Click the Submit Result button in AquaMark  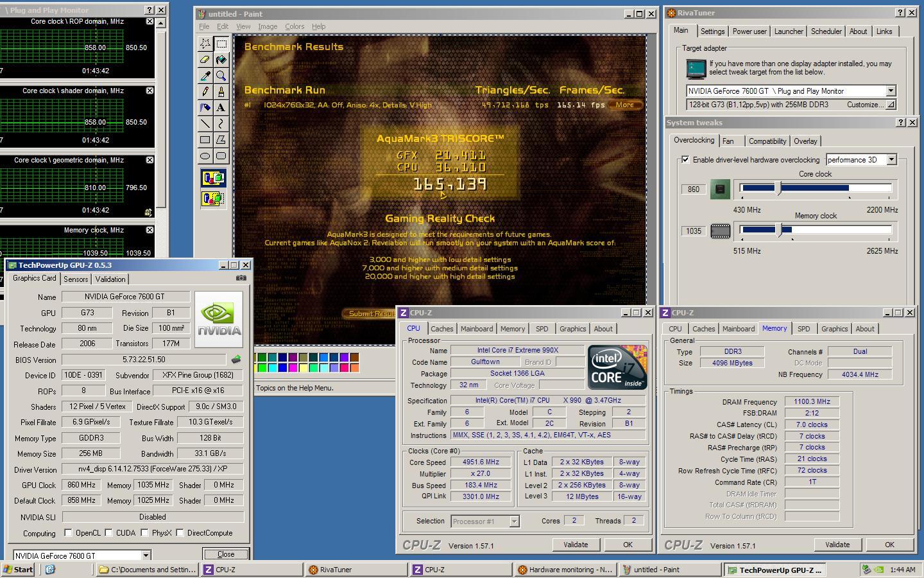[x=369, y=313]
